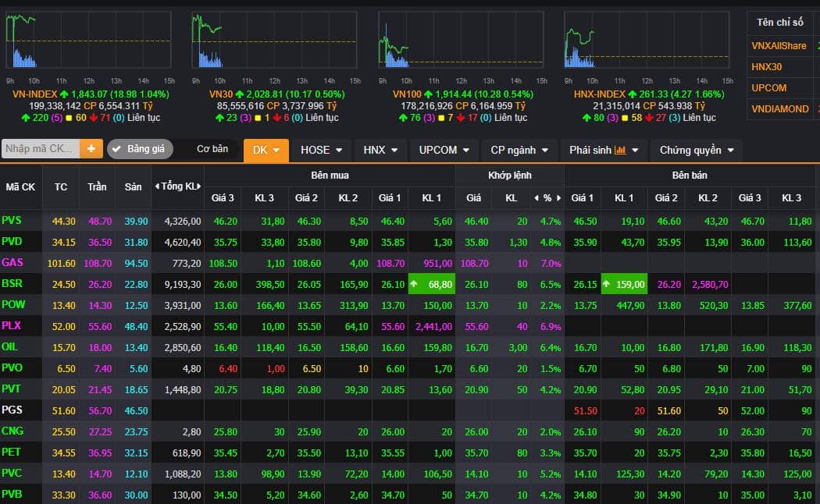
Task: Click the Trần column header
Action: coord(97,187)
